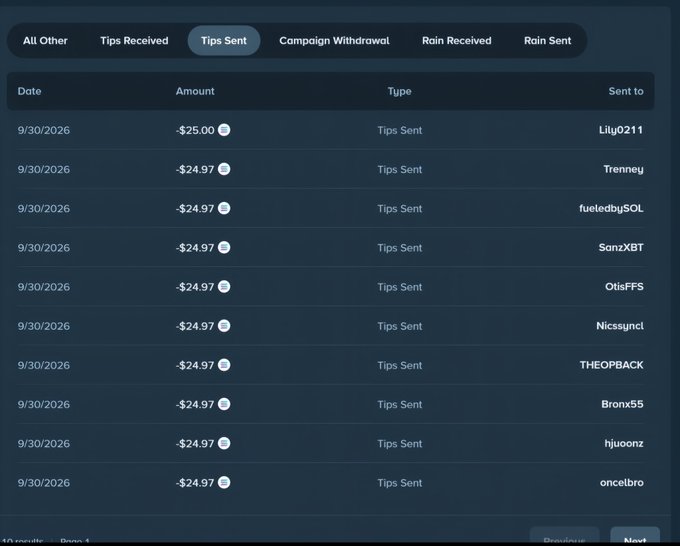
Task: Click the coin icon in the OtisFFS row
Action: (x=224, y=286)
